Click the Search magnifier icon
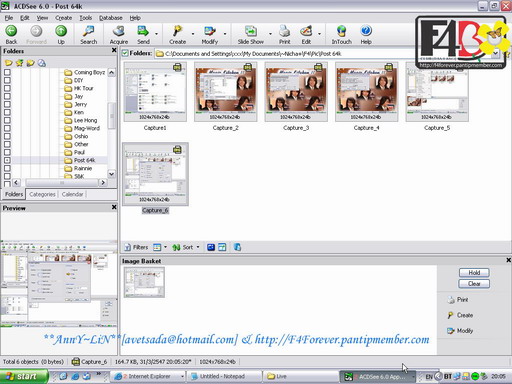This screenshot has height=384, width=512. click(88, 31)
